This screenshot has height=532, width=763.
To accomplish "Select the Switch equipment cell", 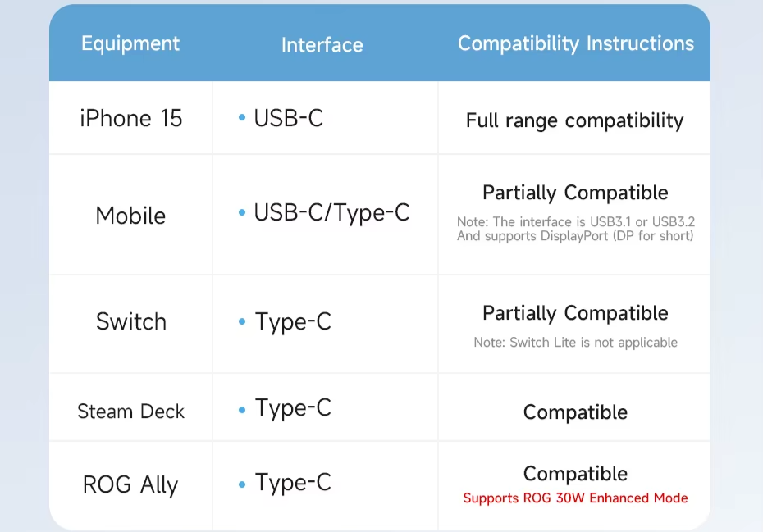I will tap(130, 321).
